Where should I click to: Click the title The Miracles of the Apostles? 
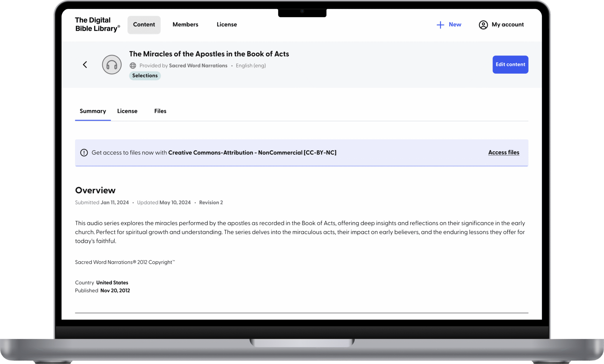(x=209, y=54)
